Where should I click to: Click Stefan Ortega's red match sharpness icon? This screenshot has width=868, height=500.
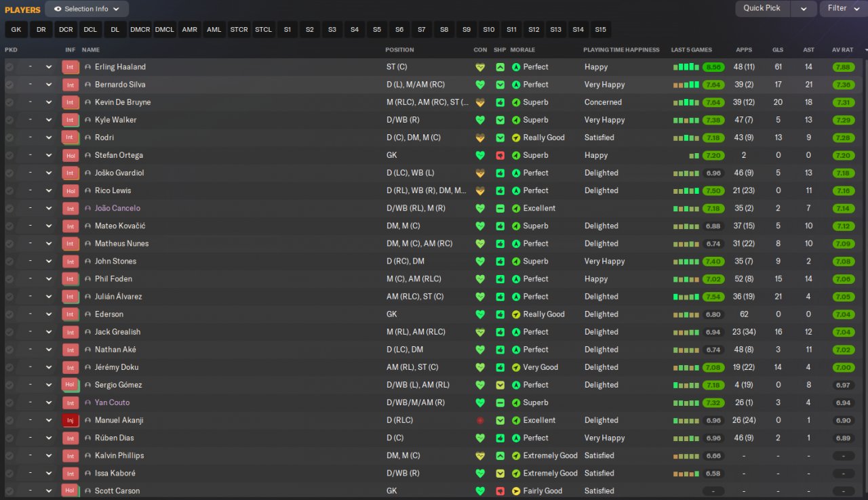[x=500, y=155]
